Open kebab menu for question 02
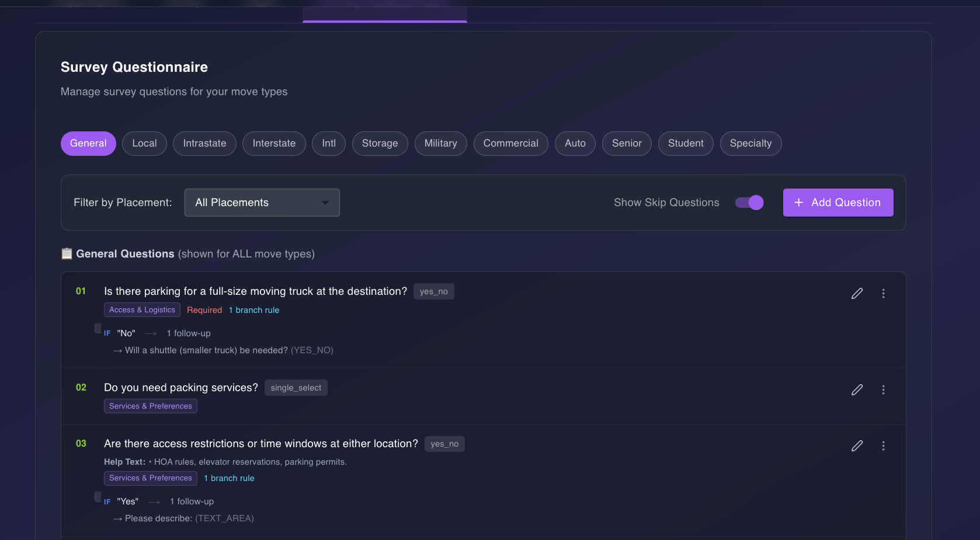The width and height of the screenshot is (980, 540). click(883, 390)
